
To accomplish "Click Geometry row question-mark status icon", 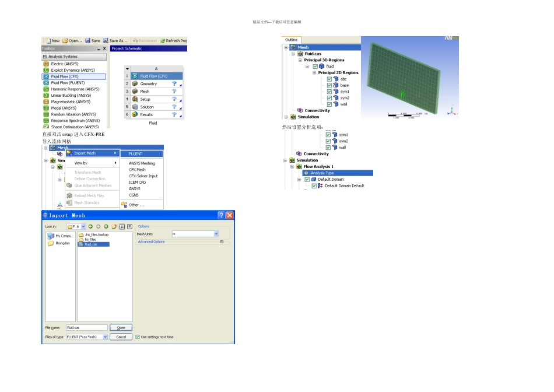I will (174, 84).
